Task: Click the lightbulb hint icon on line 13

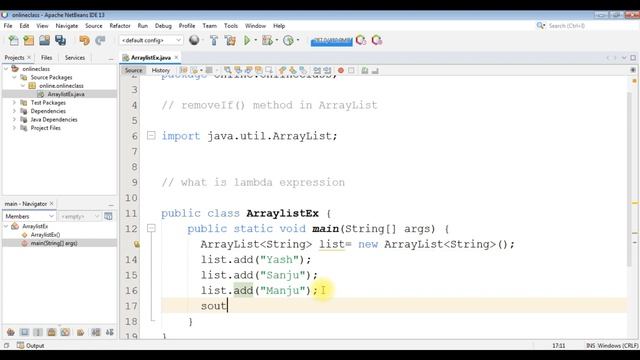Action: click(x=137, y=244)
